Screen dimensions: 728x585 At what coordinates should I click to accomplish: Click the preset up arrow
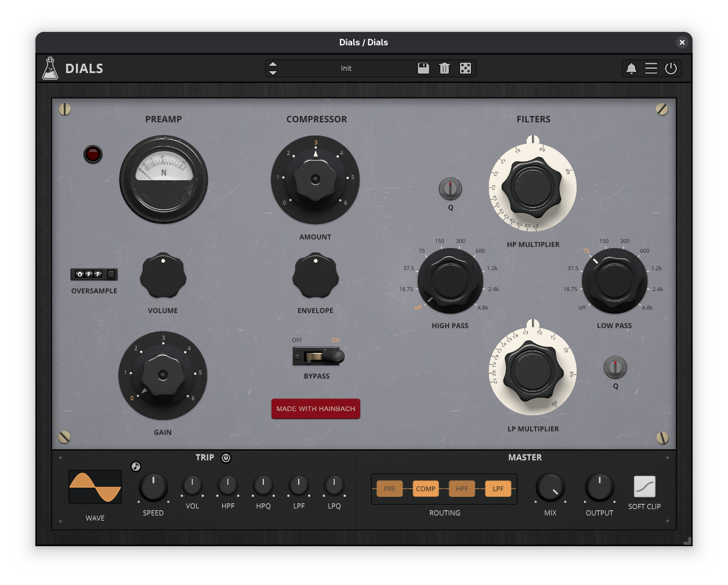coord(273,64)
